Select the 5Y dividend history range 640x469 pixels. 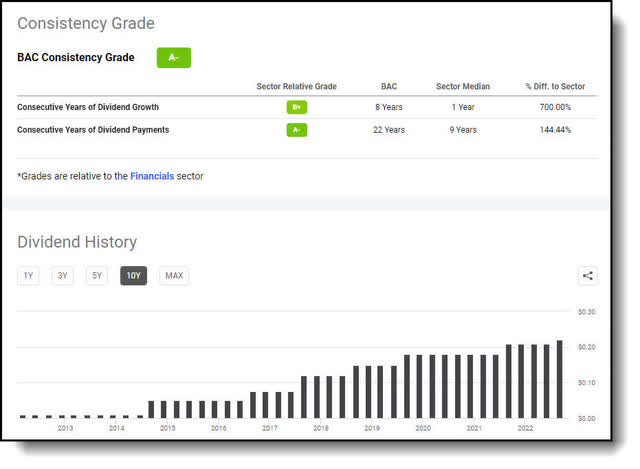tap(97, 276)
